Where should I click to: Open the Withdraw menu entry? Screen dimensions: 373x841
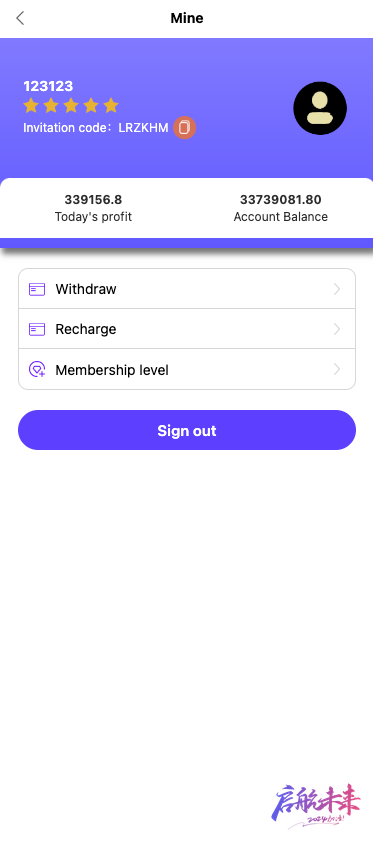(187, 289)
